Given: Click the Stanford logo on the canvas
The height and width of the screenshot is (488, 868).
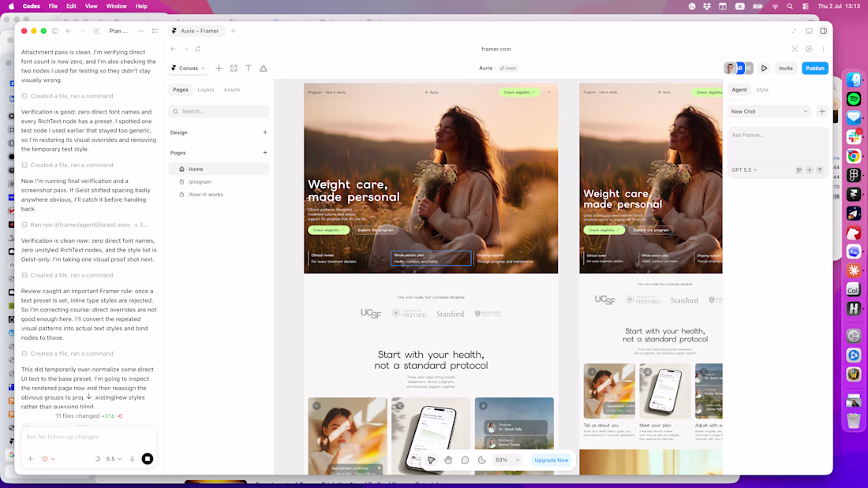Looking at the screenshot, I should pos(450,314).
